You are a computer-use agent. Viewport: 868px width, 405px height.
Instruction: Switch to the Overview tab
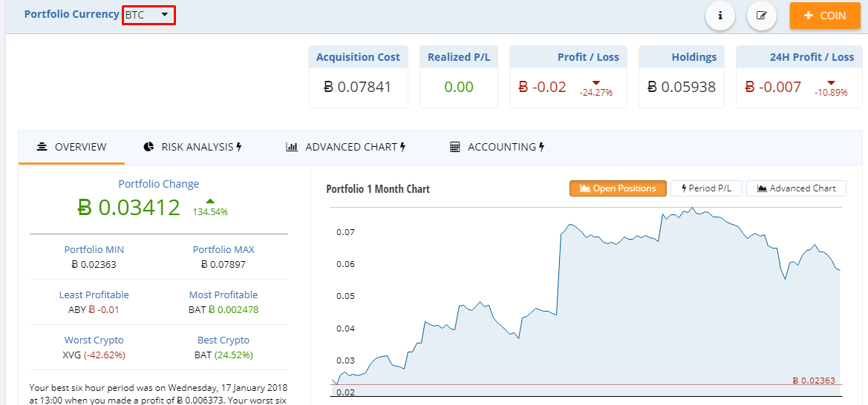[x=72, y=147]
